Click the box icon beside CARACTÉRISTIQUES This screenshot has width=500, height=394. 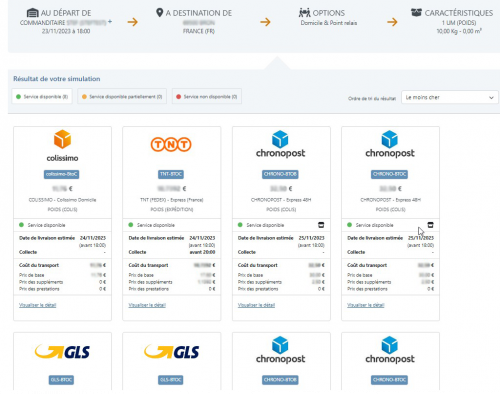[x=416, y=13]
